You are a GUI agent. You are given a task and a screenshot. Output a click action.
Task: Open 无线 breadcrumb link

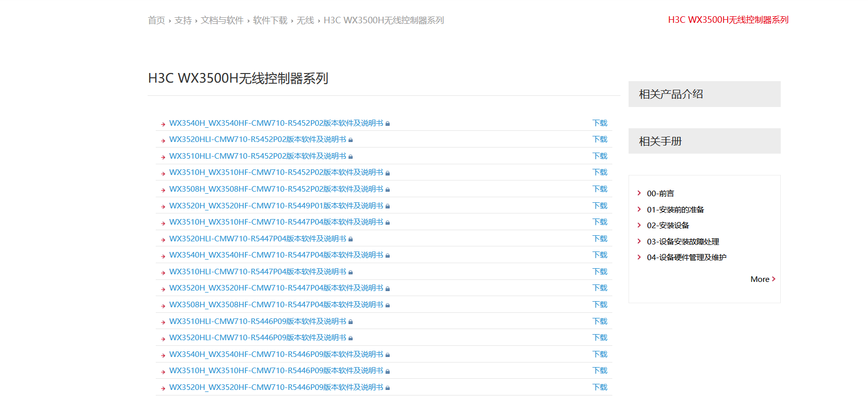tap(305, 20)
